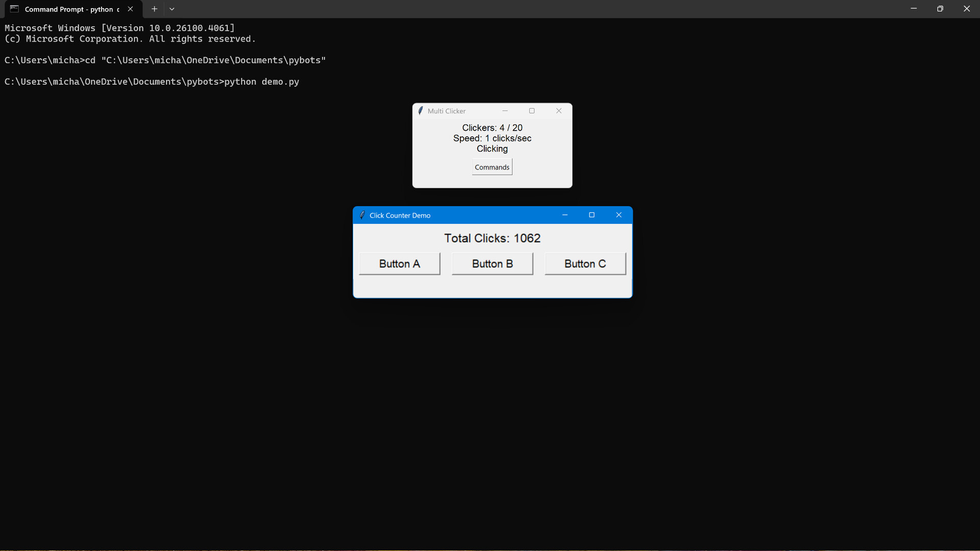Click the Click Counter Demo feather icon
The height and width of the screenshot is (551, 980).
pyautogui.click(x=362, y=215)
